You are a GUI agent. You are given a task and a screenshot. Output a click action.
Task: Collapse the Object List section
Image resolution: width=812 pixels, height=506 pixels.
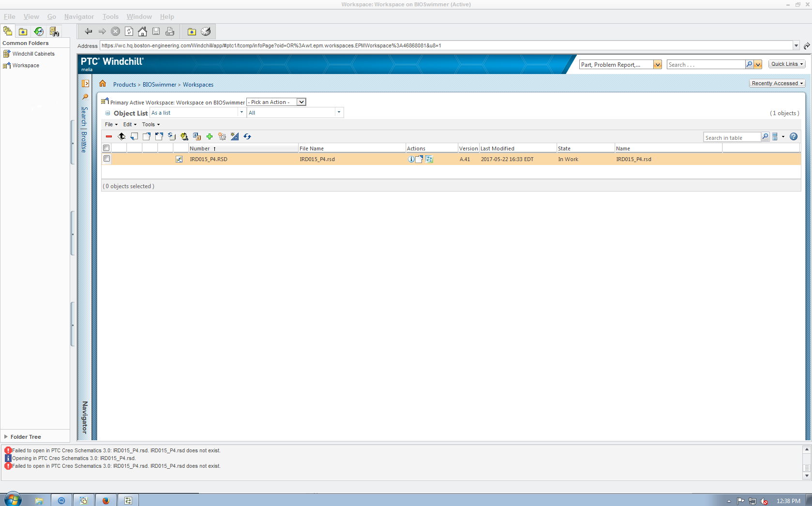click(x=107, y=113)
